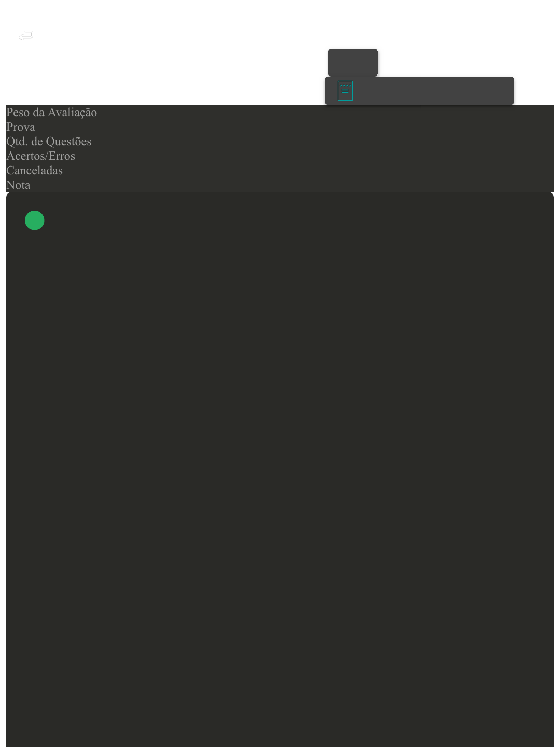This screenshot has width=560, height=747.
Task: Click the empty header space right of Canceladas
Action: (x=309, y=170)
